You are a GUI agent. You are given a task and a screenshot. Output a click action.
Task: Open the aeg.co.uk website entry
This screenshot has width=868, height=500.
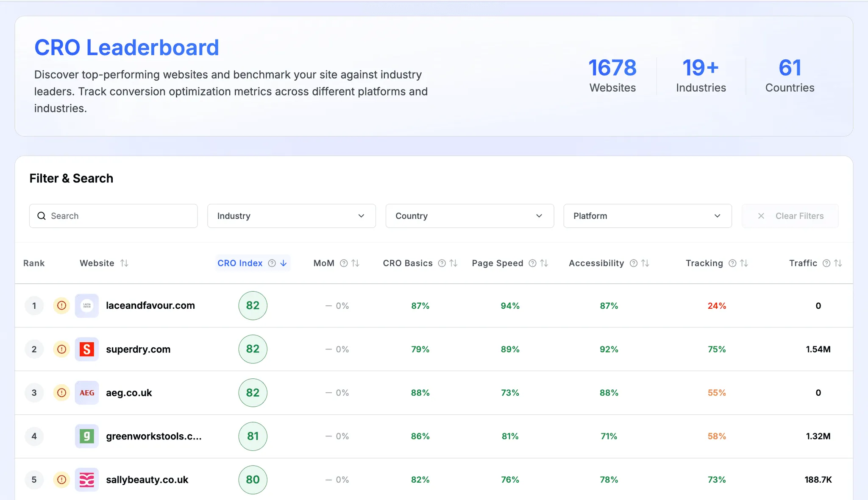(129, 393)
